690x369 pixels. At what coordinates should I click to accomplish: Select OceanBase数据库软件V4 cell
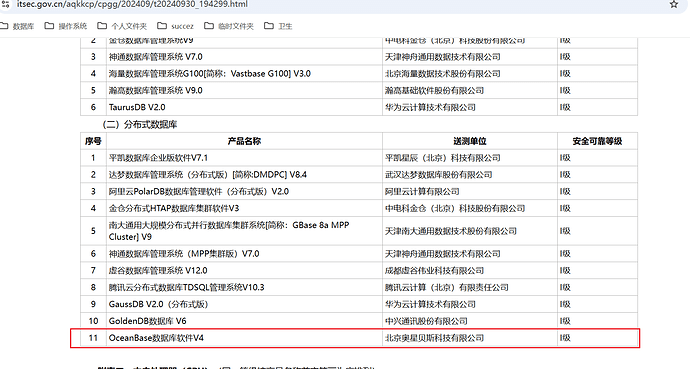[x=244, y=338]
